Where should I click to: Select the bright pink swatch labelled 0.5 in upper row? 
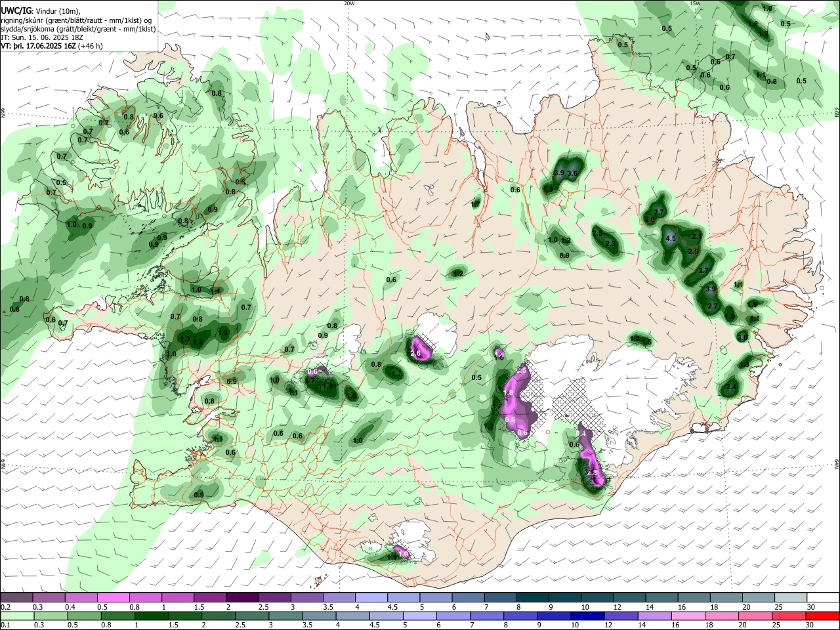click(x=114, y=598)
